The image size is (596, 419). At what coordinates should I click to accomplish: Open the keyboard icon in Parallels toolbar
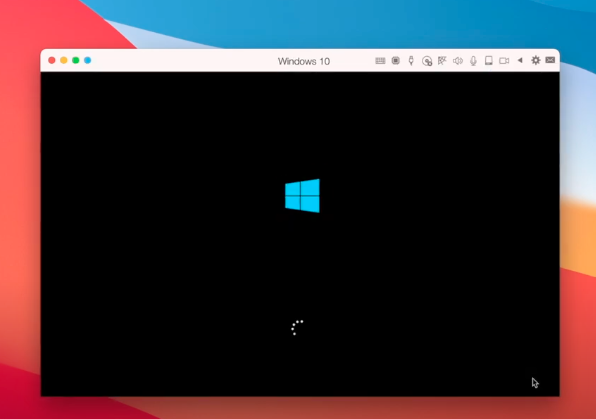tap(380, 61)
